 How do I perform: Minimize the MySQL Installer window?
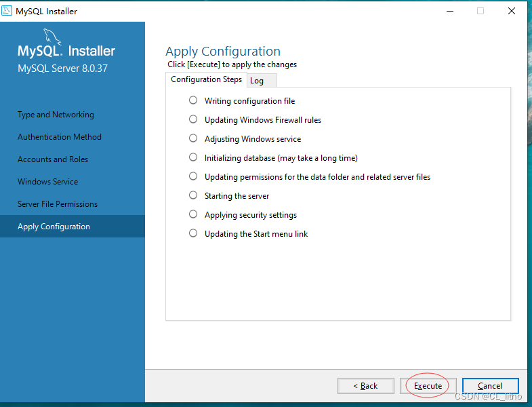pyautogui.click(x=450, y=12)
